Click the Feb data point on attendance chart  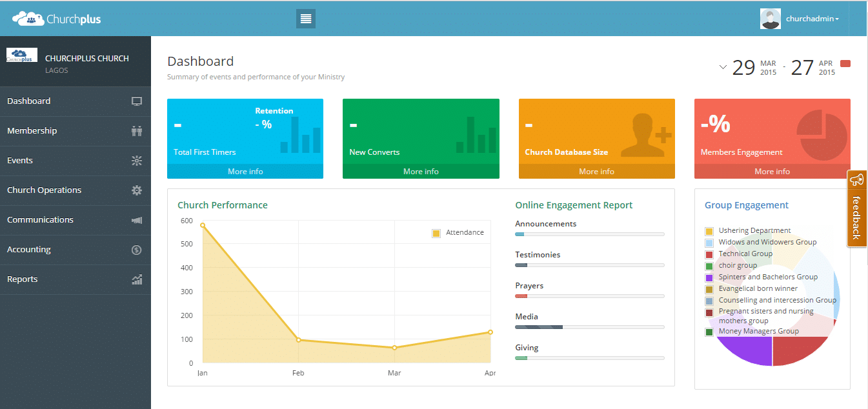[298, 340]
